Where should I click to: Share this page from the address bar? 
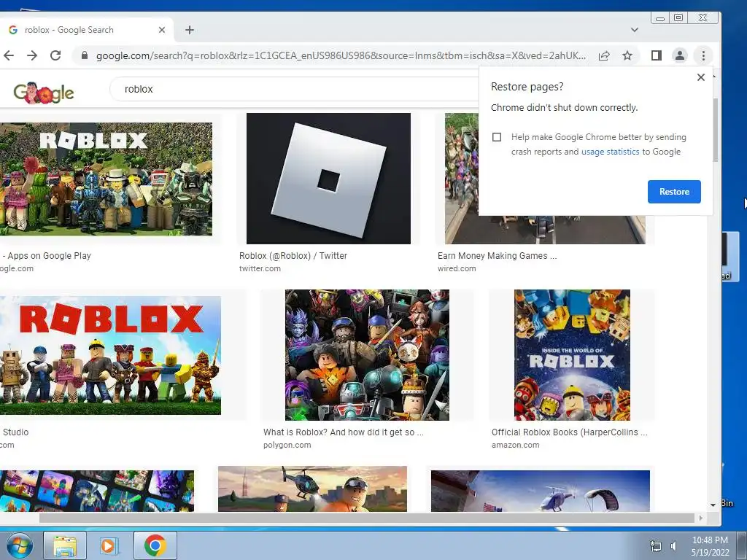[604, 55]
